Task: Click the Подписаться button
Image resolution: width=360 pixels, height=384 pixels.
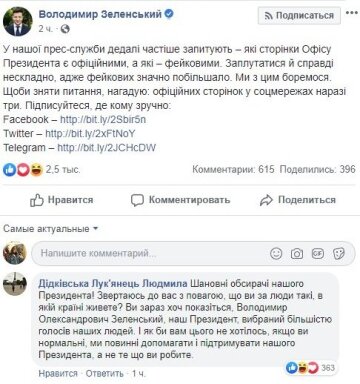Action: 299,16
